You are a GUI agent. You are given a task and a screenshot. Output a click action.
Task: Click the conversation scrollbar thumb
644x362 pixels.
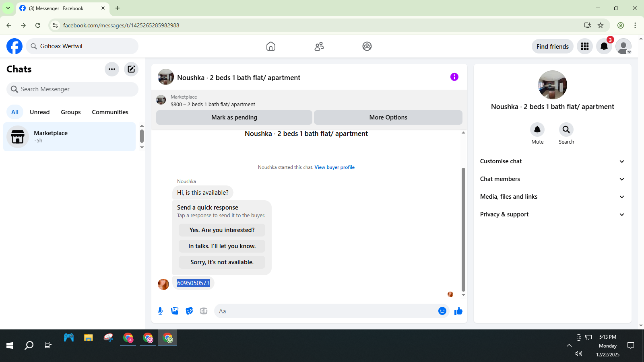click(x=463, y=229)
